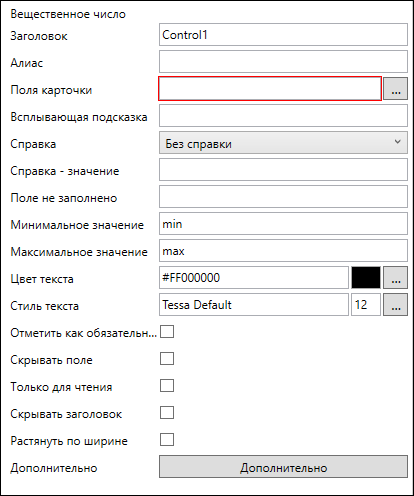Click the Tessa Default text style field

(254, 304)
